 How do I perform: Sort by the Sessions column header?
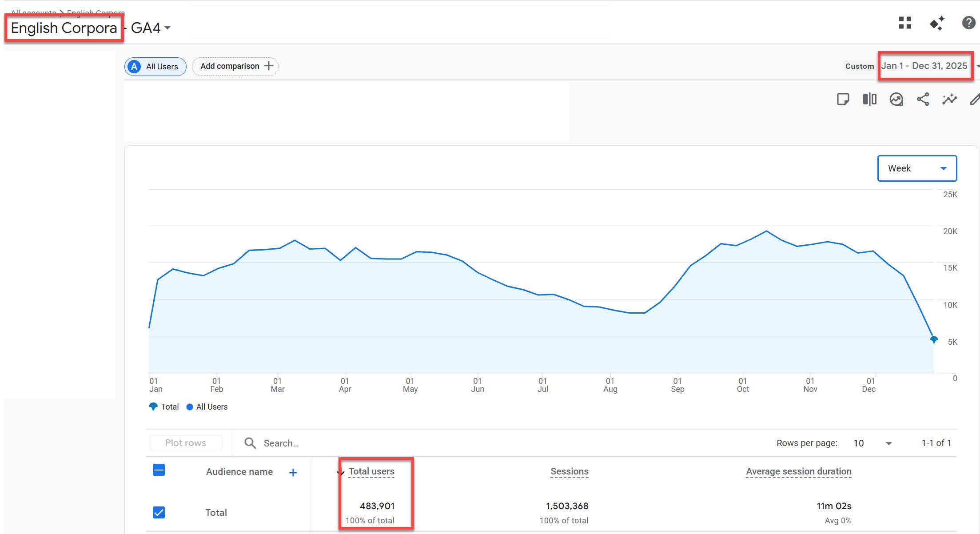point(569,471)
